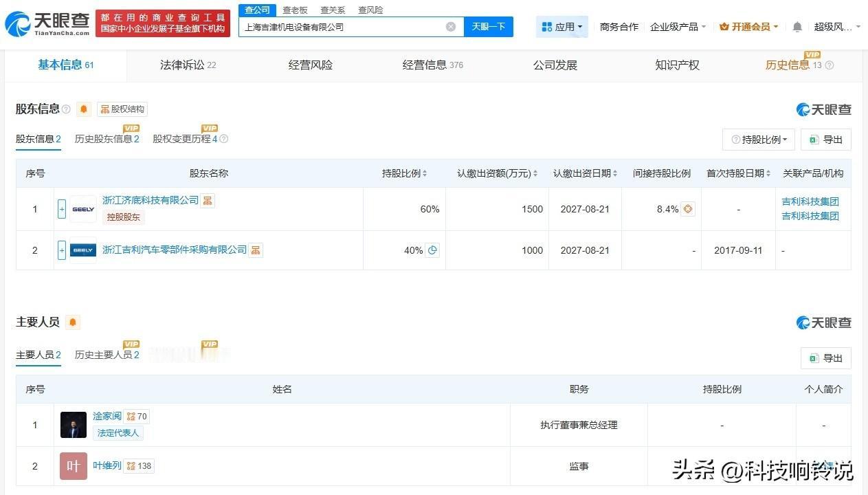Viewport: 868px width, 495px height.
Task: Click inside the company search input field
Action: 344,26
